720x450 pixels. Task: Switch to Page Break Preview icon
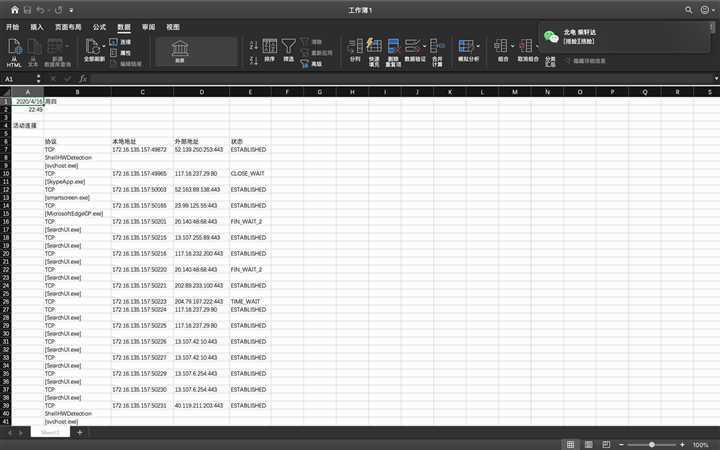(606, 444)
